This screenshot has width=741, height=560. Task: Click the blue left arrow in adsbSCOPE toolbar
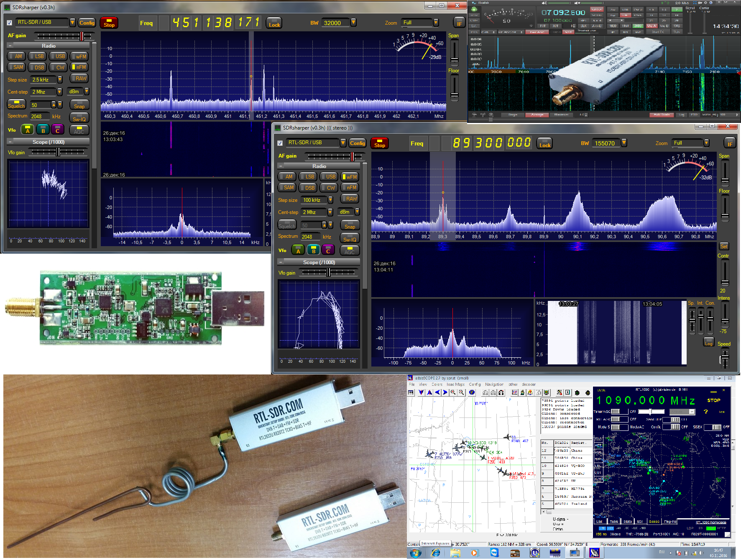437,392
